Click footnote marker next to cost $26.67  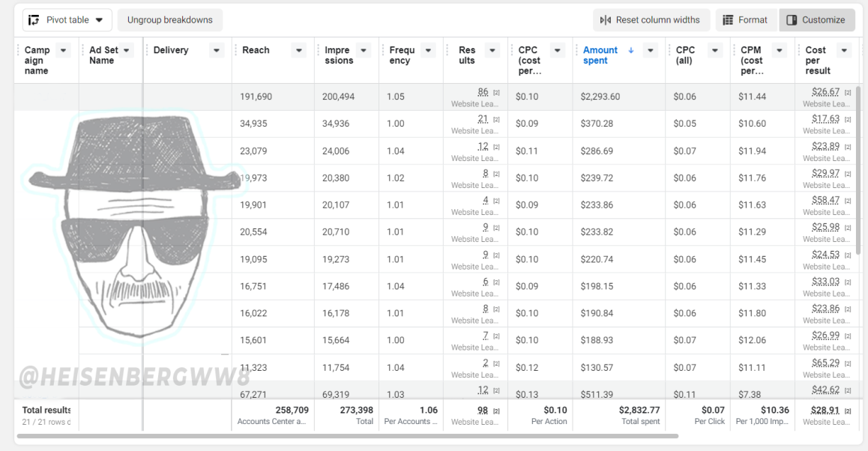click(848, 92)
